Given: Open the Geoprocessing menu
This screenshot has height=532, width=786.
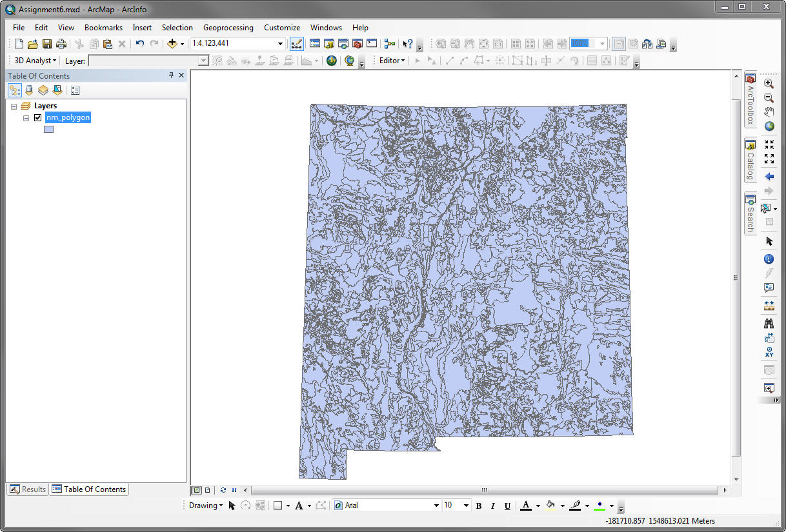Looking at the screenshot, I should pos(228,28).
